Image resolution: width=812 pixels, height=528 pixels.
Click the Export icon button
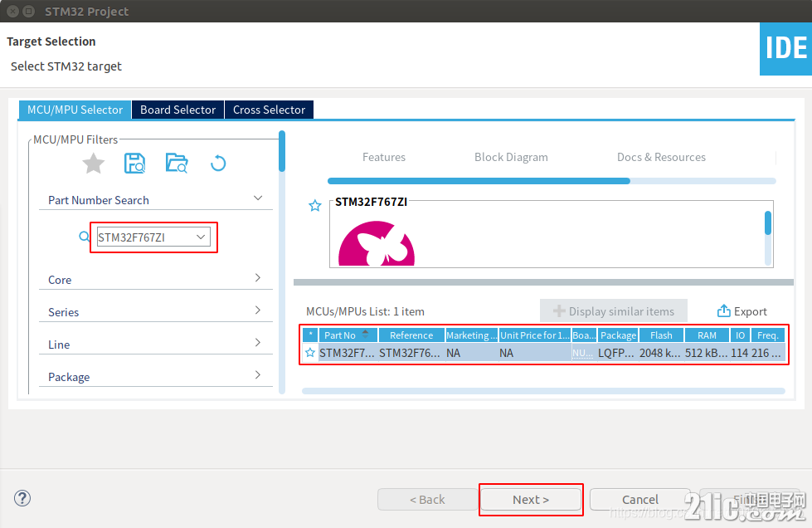[741, 310]
